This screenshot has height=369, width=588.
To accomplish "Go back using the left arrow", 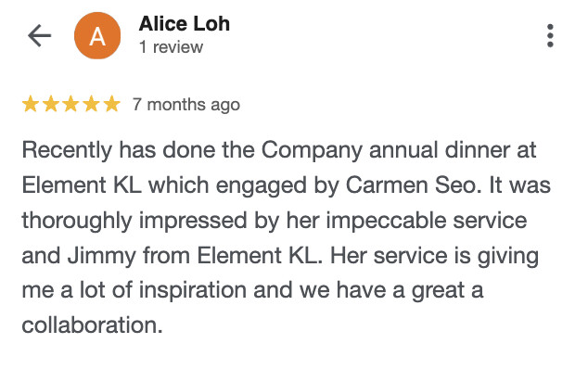I will (39, 35).
